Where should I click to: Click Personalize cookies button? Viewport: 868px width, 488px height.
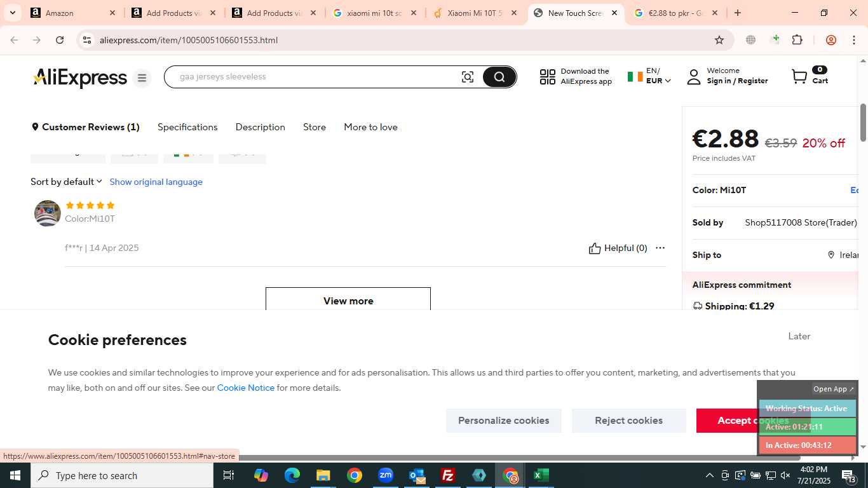503,421
